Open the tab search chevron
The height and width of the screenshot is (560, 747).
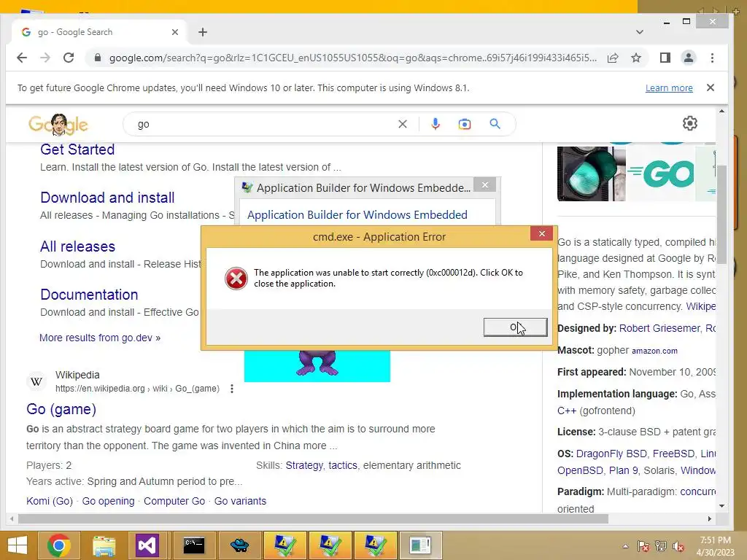click(639, 32)
